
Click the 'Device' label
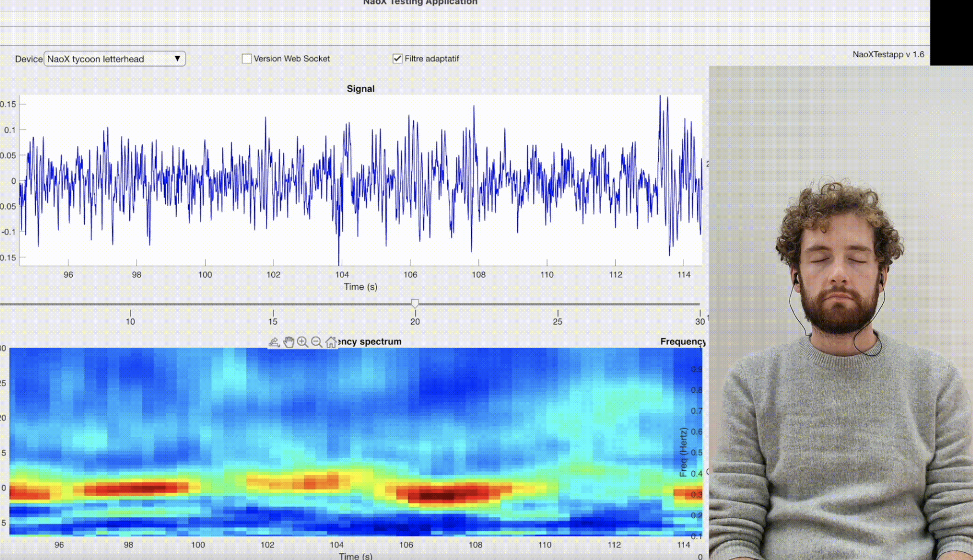[29, 59]
